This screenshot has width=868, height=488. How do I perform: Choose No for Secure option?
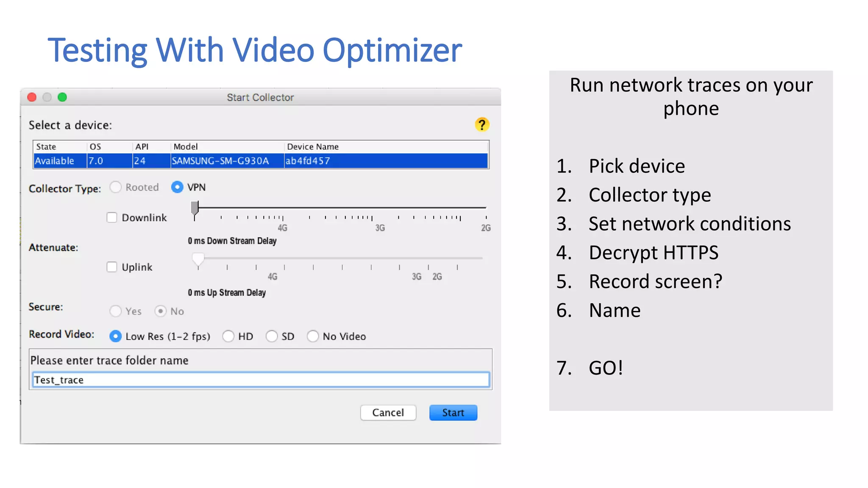pos(160,311)
